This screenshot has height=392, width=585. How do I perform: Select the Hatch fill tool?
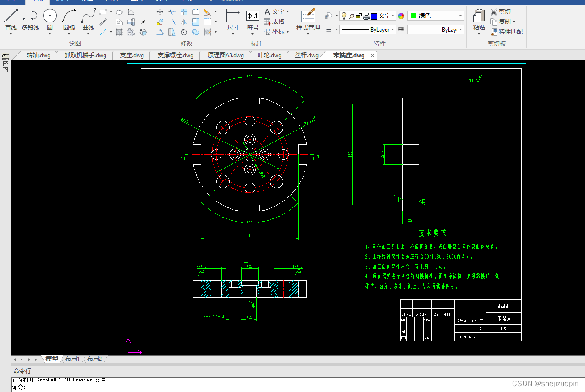[119, 32]
